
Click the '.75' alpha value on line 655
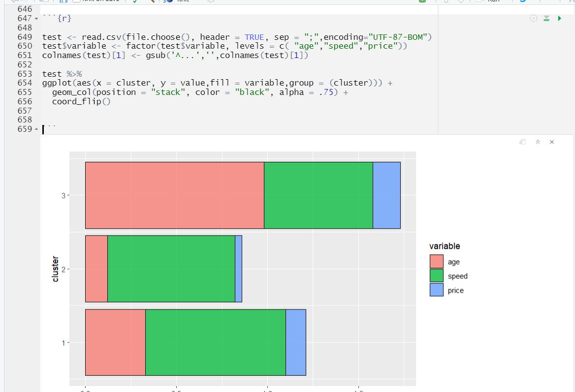(x=326, y=92)
